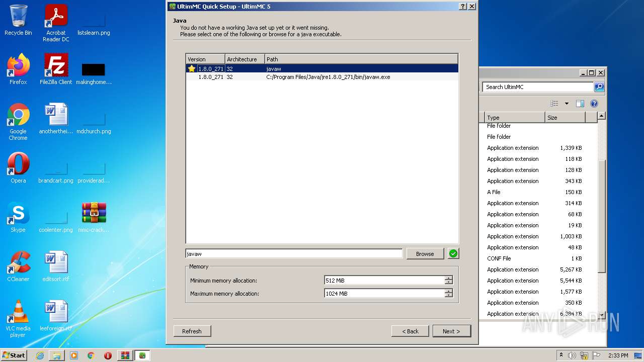Go to previous step with Back button
Screen dimensions: 644x362
[x=410, y=331]
